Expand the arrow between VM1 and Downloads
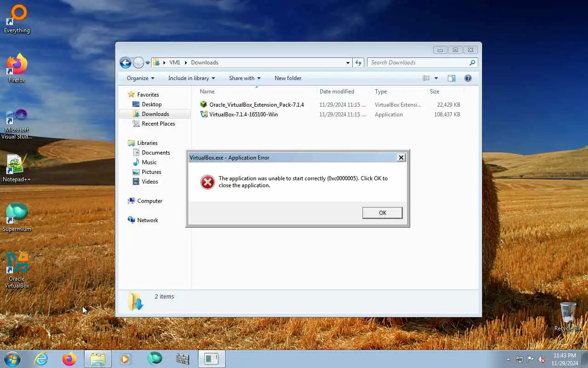This screenshot has height=368, width=588. pos(186,63)
